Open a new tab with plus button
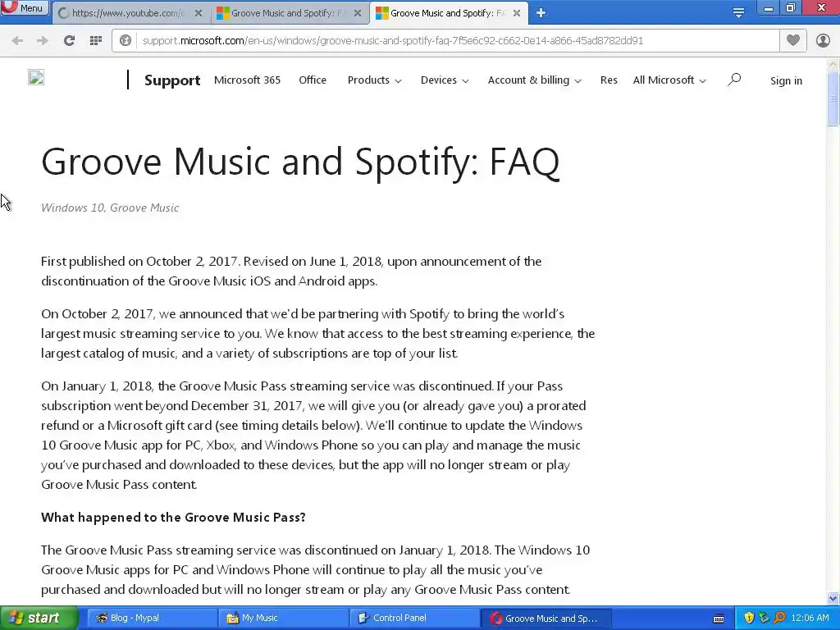The width and height of the screenshot is (840, 630). [x=541, y=13]
